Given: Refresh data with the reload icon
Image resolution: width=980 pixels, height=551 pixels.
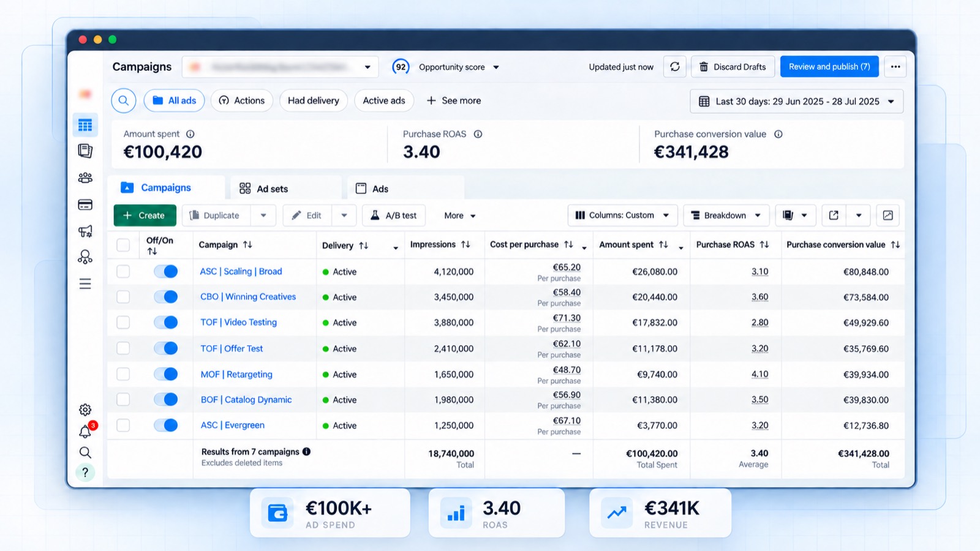Looking at the screenshot, I should [x=674, y=67].
